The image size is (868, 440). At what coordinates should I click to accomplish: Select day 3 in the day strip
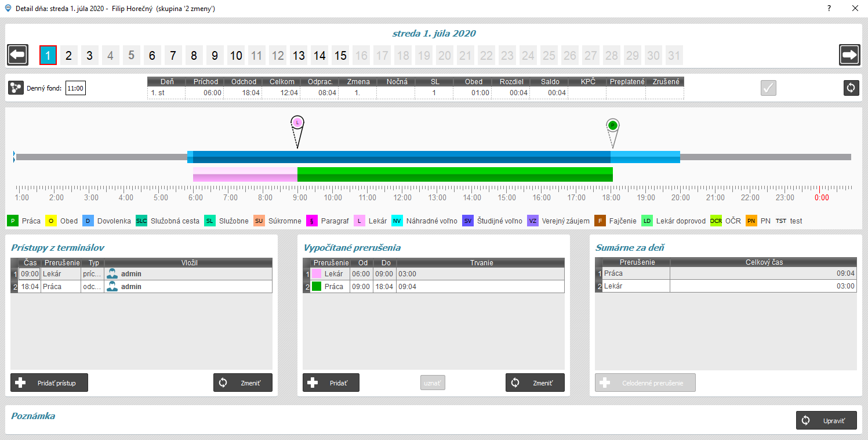(89, 55)
